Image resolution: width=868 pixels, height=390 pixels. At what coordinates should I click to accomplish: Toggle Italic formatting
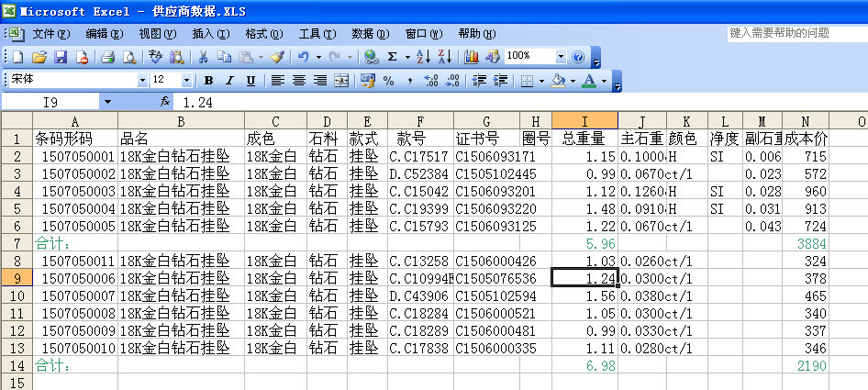pyautogui.click(x=229, y=81)
